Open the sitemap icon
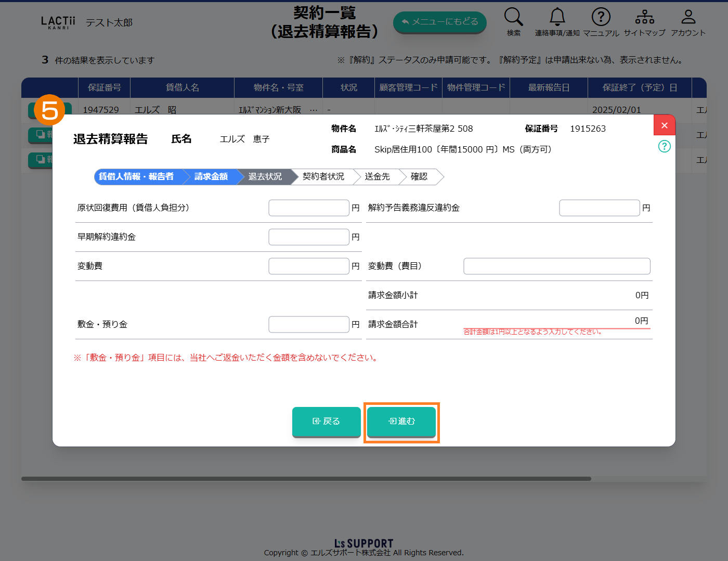This screenshot has width=728, height=561. click(x=644, y=17)
